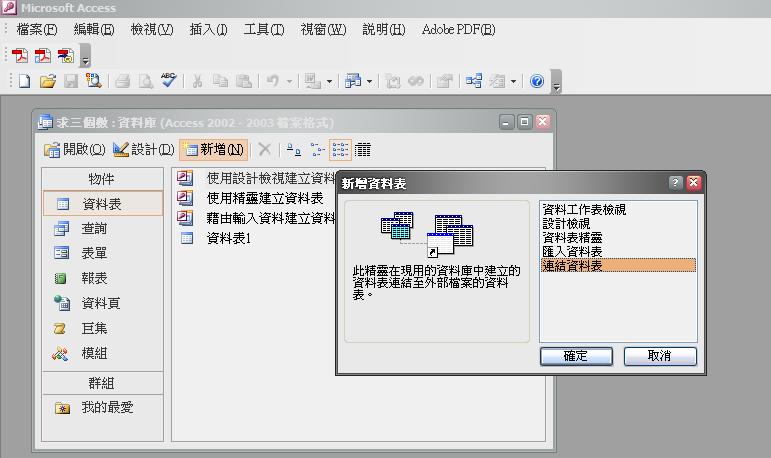This screenshot has height=458, width=771.
Task: Click 新增(N) in database window
Action: coord(213,149)
